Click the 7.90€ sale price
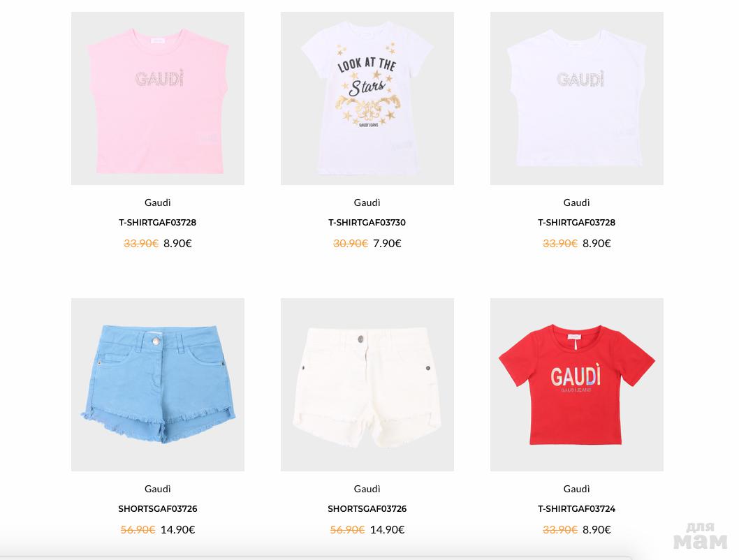The width and height of the screenshot is (739, 560). coord(387,244)
